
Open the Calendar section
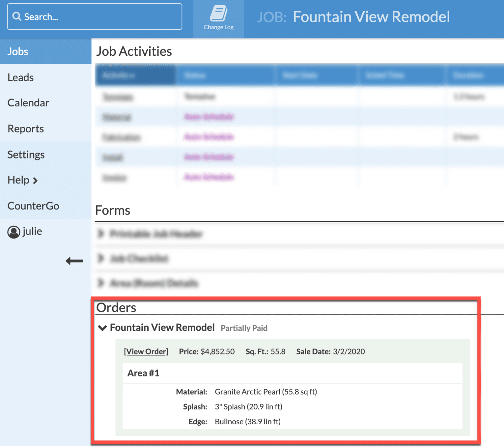click(28, 103)
